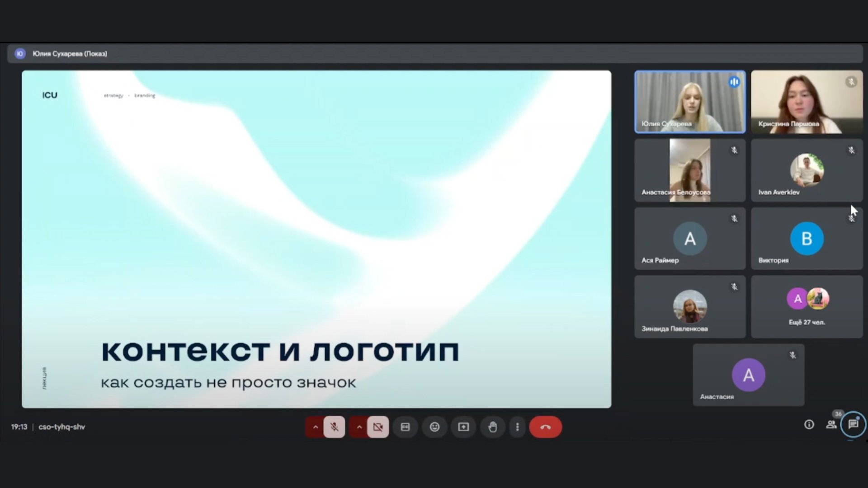Screen dimensions: 868x488
Task: Turn on camera with the video button
Action: [378, 427]
